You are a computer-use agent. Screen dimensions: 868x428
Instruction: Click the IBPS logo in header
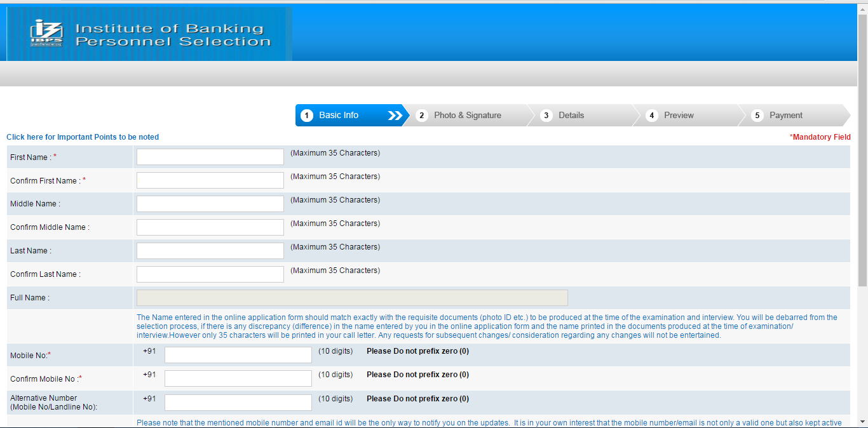pyautogui.click(x=46, y=33)
